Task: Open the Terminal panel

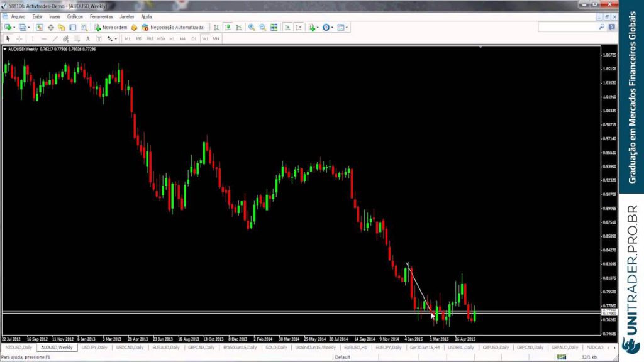Action: [x=73, y=28]
